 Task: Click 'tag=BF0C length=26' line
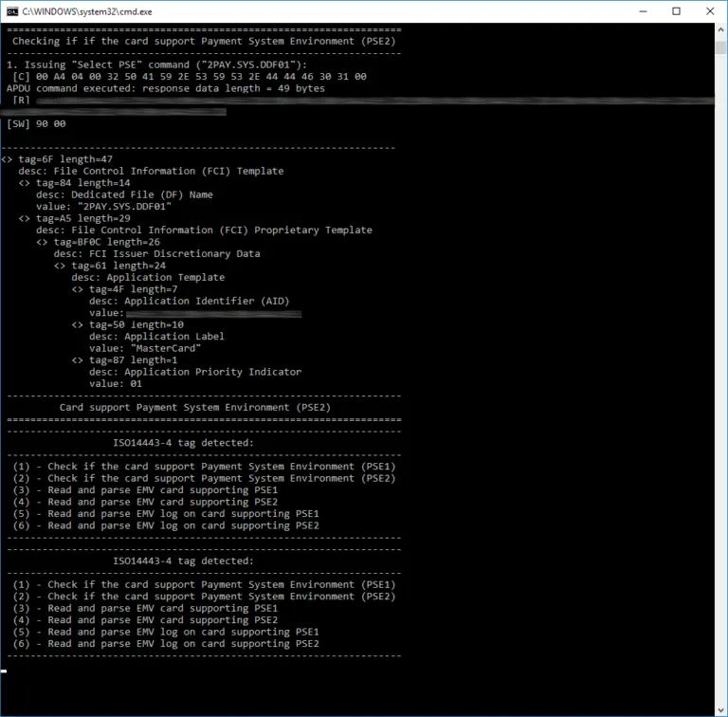click(99, 242)
